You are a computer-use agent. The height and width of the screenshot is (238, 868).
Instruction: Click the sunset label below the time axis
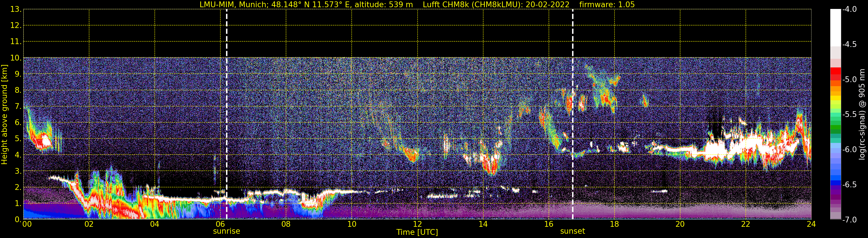[573, 231]
